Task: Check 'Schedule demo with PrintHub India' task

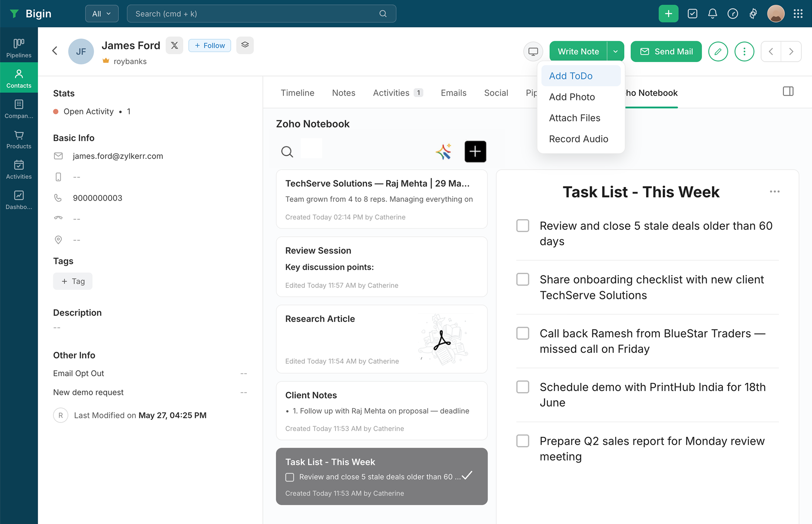Action: (x=523, y=387)
